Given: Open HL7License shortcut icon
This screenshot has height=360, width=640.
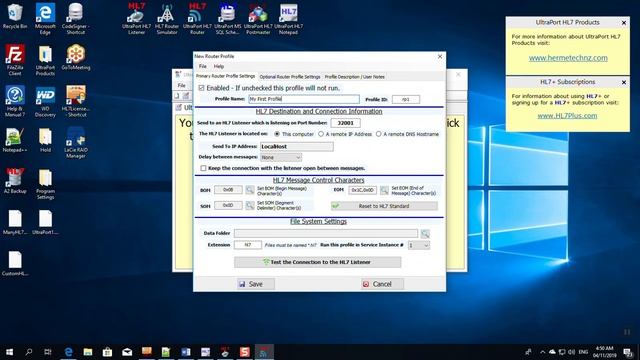Looking at the screenshot, I should click(x=76, y=101).
